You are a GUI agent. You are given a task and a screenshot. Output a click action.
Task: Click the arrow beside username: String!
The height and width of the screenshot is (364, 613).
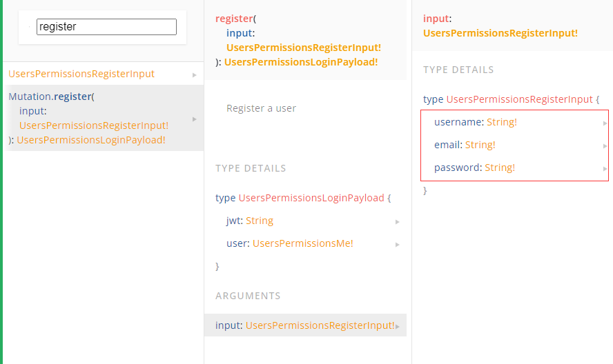click(x=605, y=123)
